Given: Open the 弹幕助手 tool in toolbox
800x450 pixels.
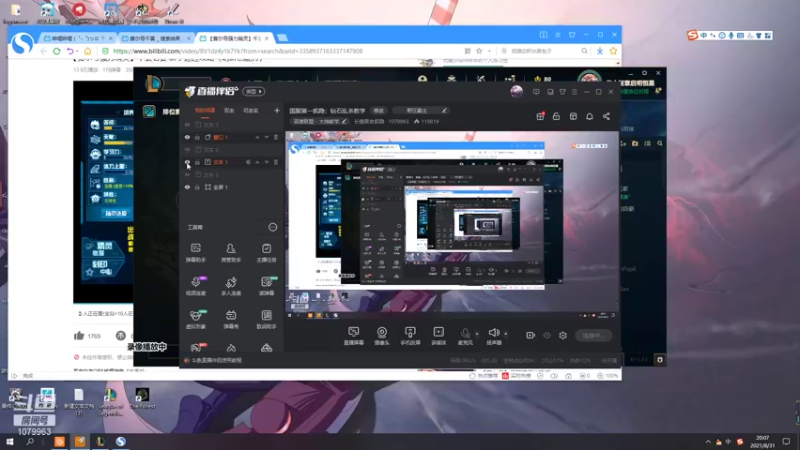Looking at the screenshot, I should pos(195,253).
